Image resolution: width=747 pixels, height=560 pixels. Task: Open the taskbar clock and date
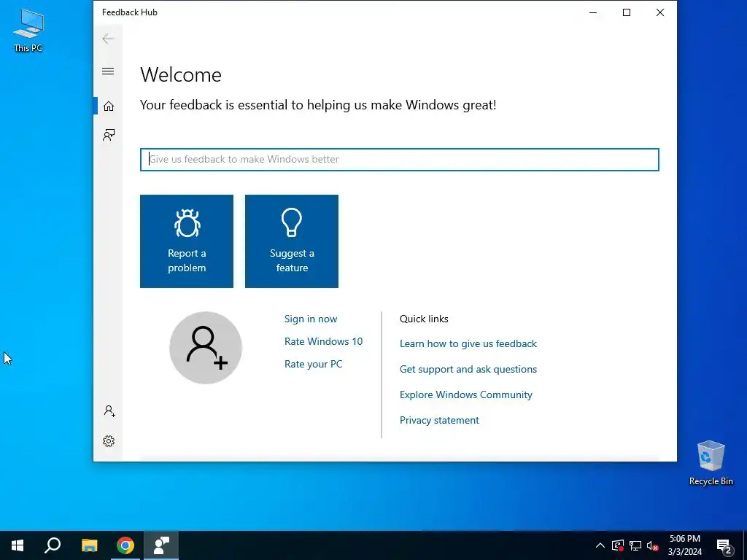tap(684, 545)
